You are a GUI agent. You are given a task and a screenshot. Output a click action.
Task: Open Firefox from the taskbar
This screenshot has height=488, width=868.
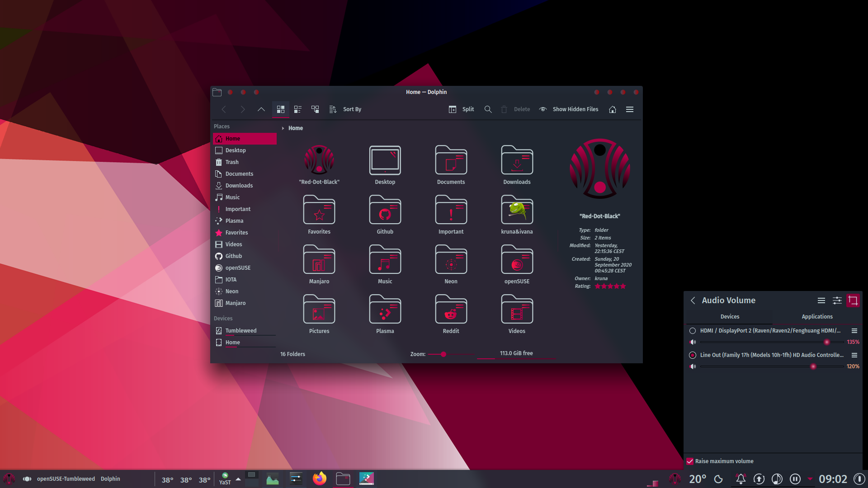(x=320, y=479)
